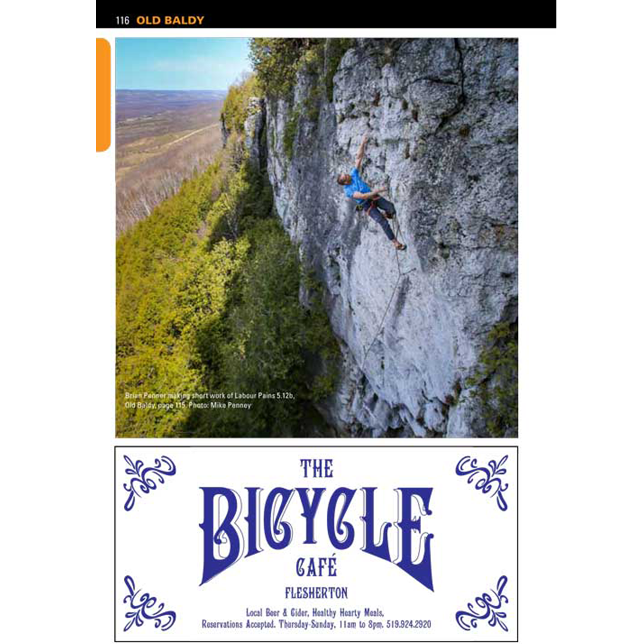Select the OLD BALDY header title
This screenshot has height=644, width=644.
[x=170, y=20]
